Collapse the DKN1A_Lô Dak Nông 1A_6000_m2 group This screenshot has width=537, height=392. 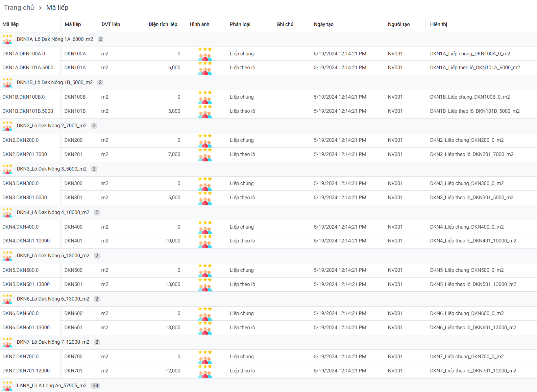tap(55, 39)
